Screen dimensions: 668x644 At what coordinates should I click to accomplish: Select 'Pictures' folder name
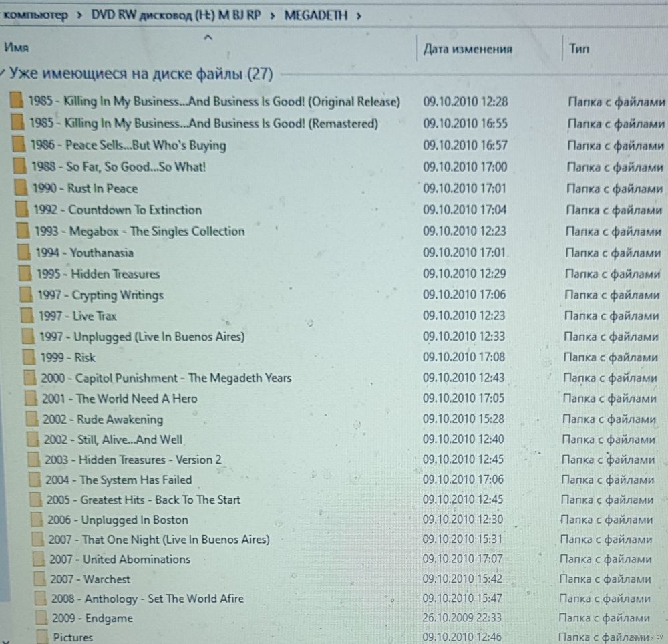coord(73,637)
